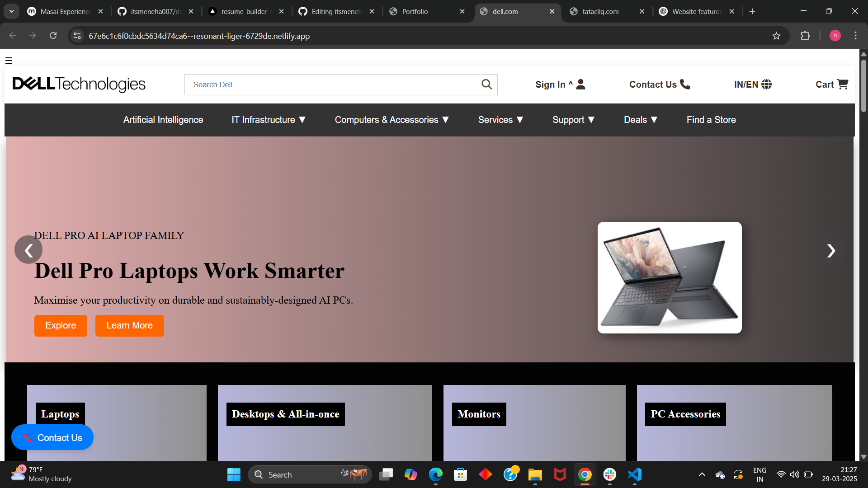Switch to Editing itsmeneha GitHub tab
The width and height of the screenshot is (868, 488).
337,11
